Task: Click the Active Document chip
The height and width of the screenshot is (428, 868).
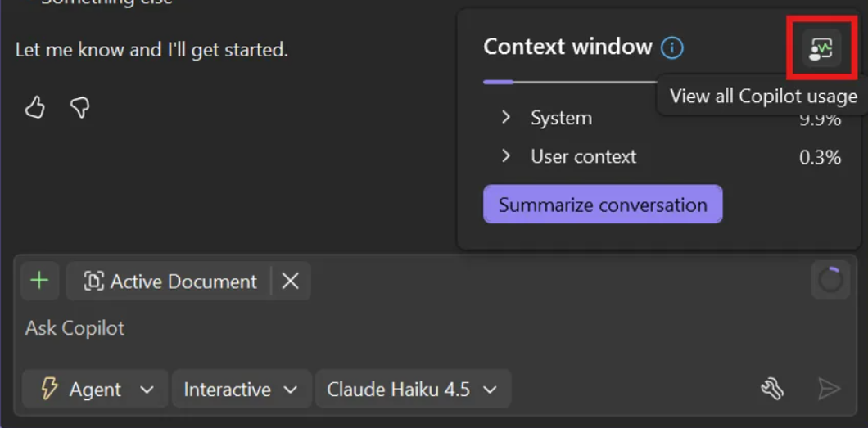Action: click(x=170, y=282)
